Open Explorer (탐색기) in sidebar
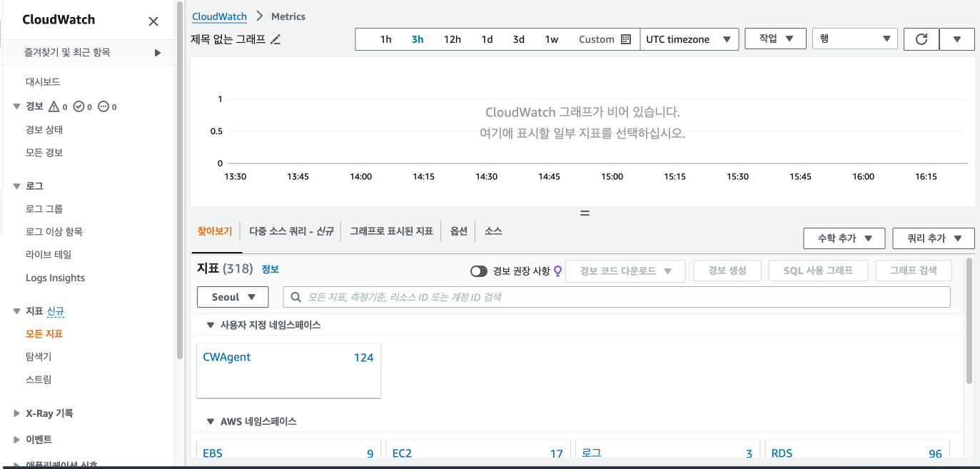 (39, 357)
